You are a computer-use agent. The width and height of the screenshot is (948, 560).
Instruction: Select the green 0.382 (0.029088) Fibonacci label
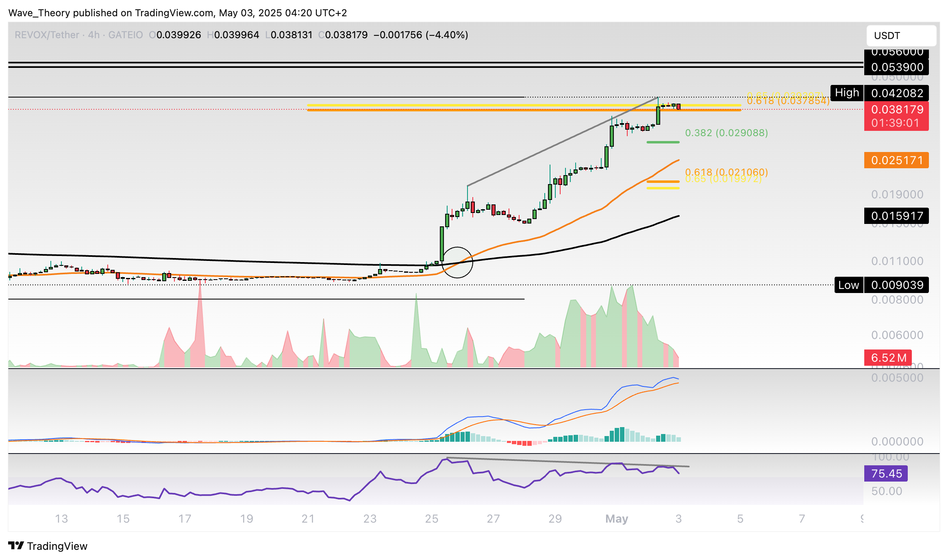[x=726, y=133]
